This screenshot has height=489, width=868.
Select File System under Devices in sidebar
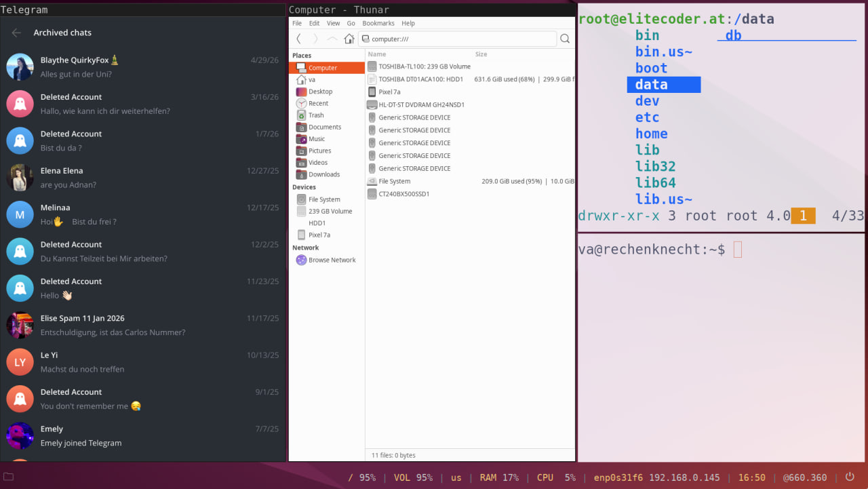(327, 199)
